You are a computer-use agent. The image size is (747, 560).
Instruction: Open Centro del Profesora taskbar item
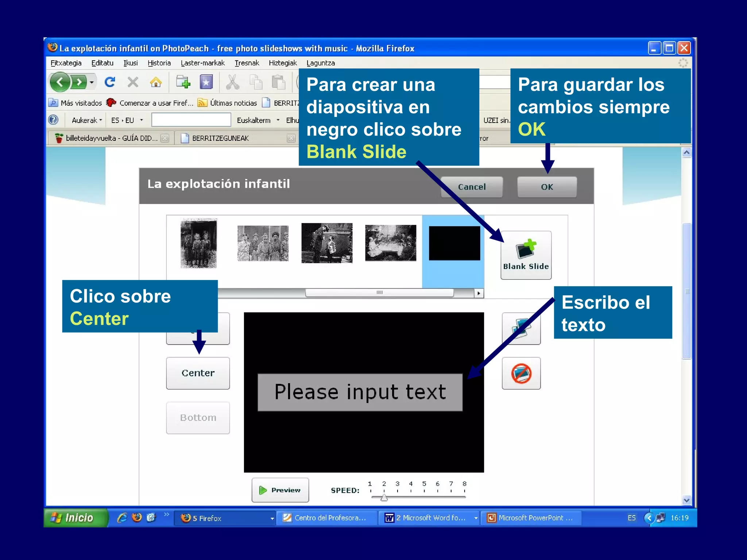coord(327,518)
